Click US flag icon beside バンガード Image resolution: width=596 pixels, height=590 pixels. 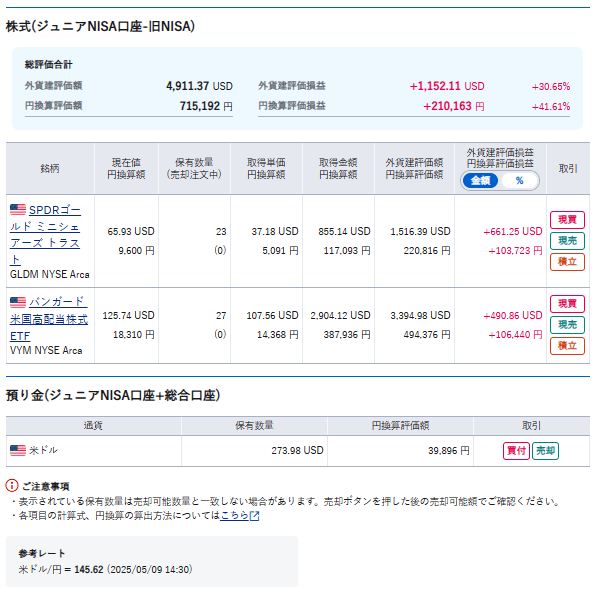pyautogui.click(x=18, y=302)
